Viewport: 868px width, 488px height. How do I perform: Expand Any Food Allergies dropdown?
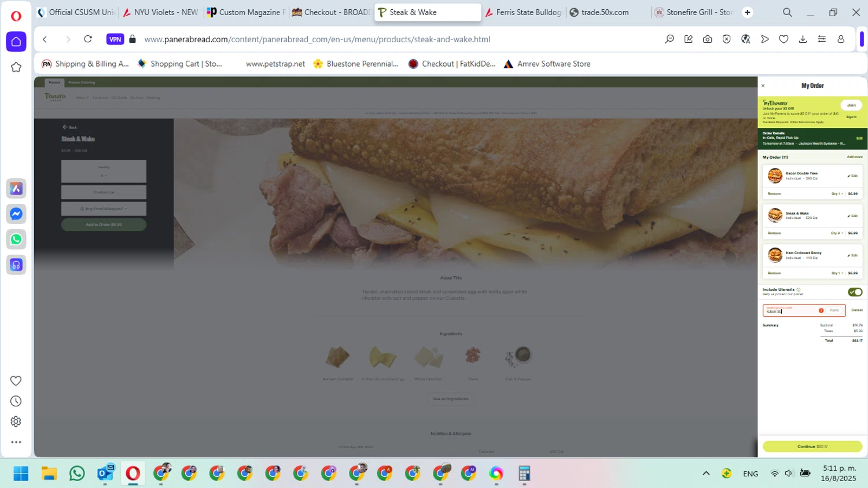(104, 208)
